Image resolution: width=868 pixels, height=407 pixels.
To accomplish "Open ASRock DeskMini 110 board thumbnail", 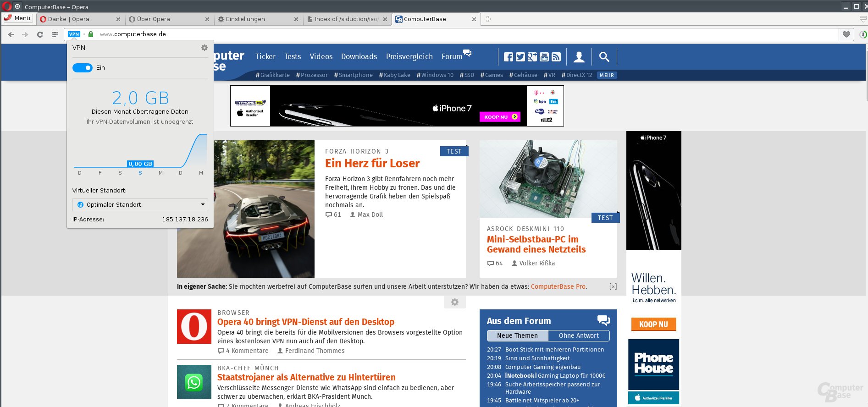I will (x=548, y=179).
